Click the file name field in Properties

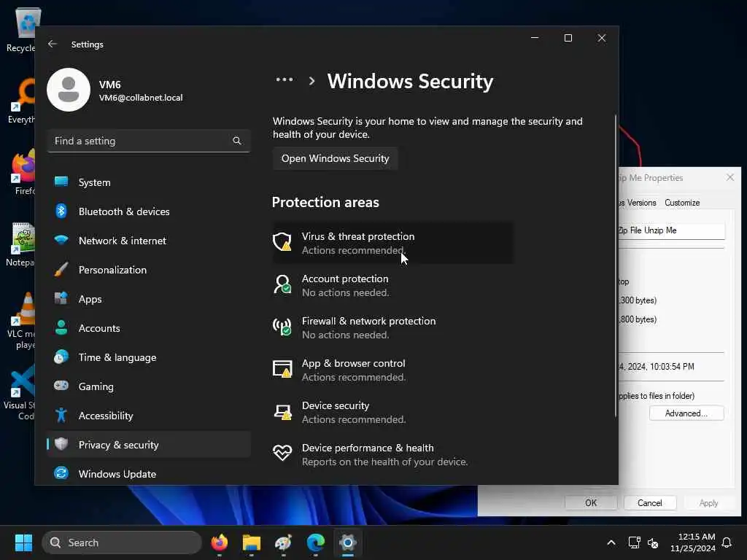[671, 230]
